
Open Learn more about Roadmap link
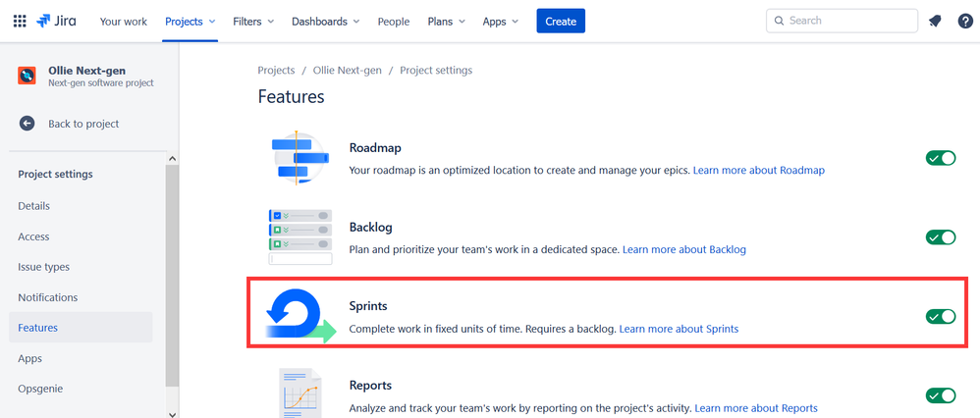click(759, 170)
